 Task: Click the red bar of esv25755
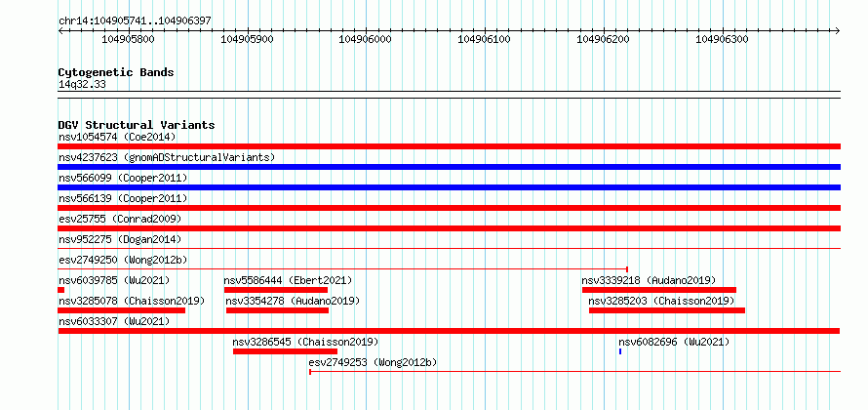450,228
